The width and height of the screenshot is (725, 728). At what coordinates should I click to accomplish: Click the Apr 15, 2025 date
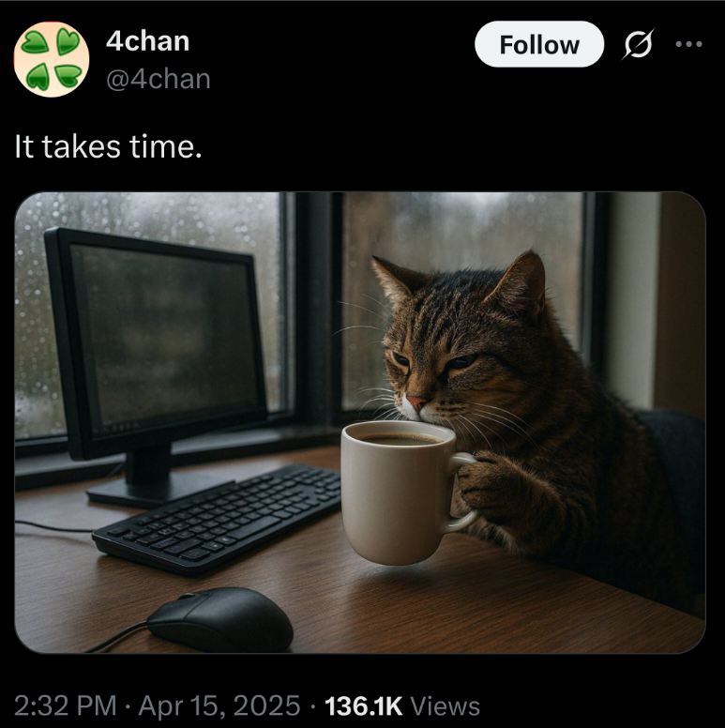pyautogui.click(x=219, y=705)
